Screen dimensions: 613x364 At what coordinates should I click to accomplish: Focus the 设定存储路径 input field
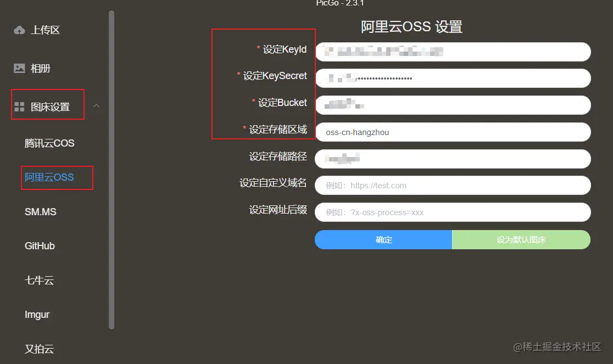coord(453,159)
